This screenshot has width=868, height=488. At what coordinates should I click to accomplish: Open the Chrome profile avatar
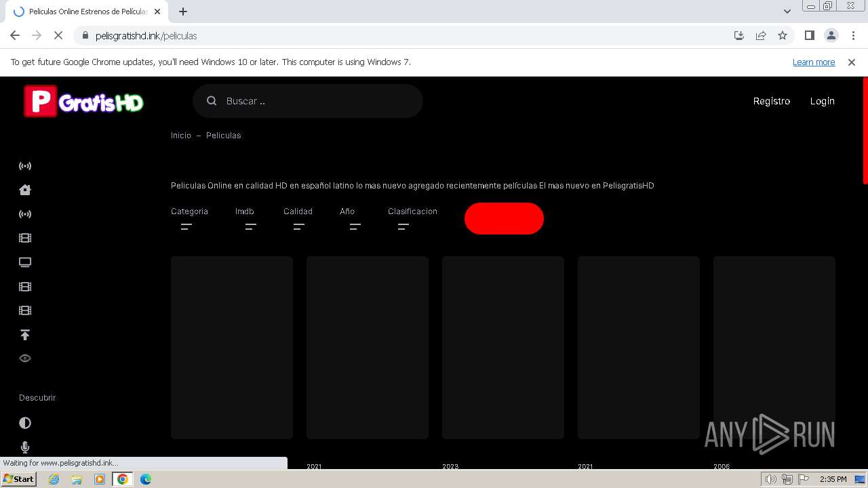coord(831,36)
